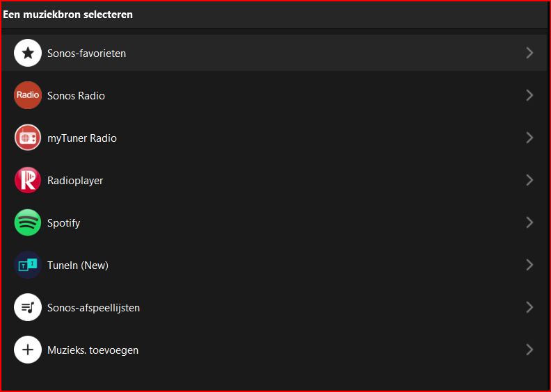
Task: Expand Sonos-favorieten using its chevron
Action: click(x=529, y=53)
